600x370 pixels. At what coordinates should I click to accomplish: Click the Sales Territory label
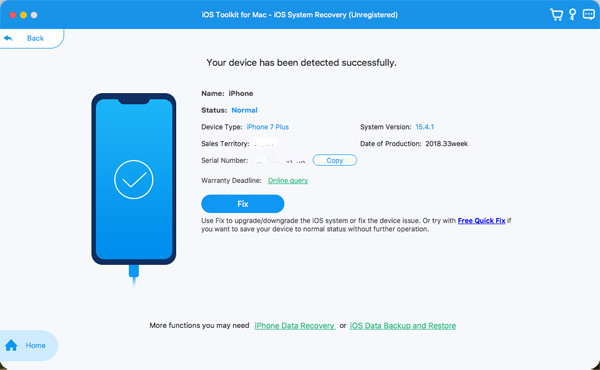point(225,144)
